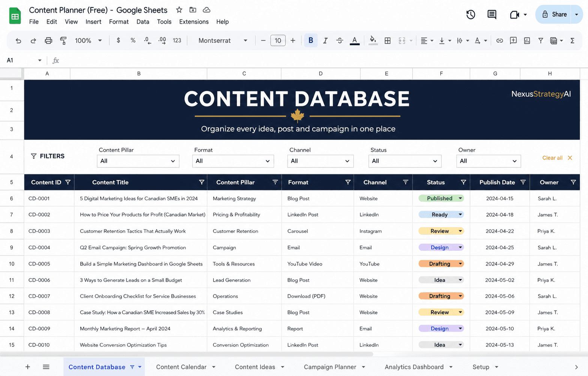
Task: Open the borders tool
Action: pyautogui.click(x=388, y=40)
